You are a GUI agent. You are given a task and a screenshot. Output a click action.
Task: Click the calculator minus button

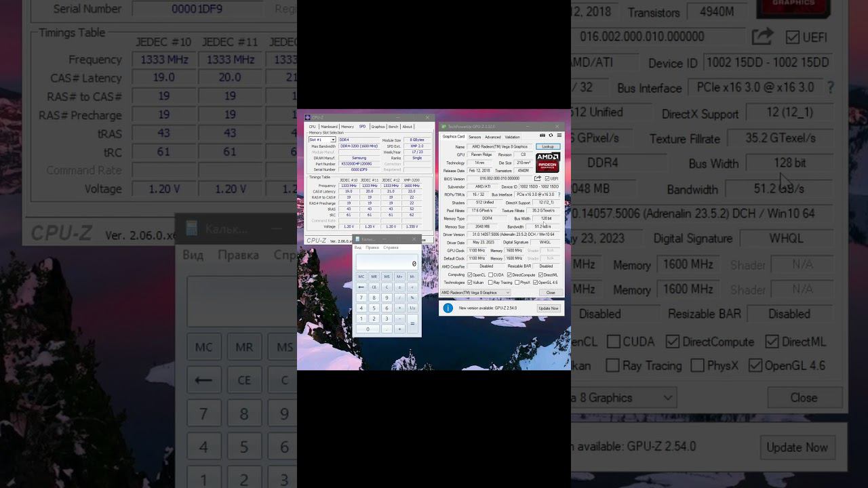399,319
